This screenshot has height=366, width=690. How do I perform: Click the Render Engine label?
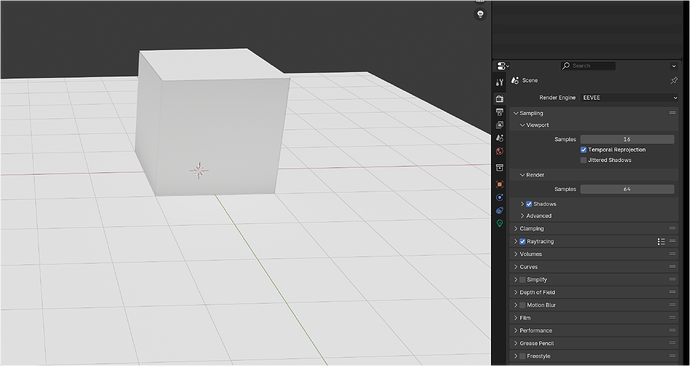click(x=558, y=98)
